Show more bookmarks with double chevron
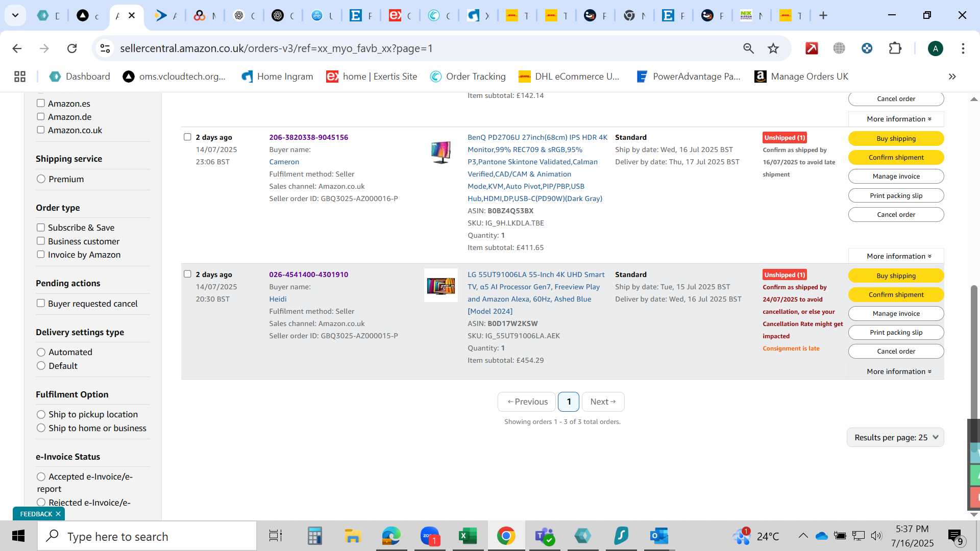980x551 pixels. [x=952, y=77]
